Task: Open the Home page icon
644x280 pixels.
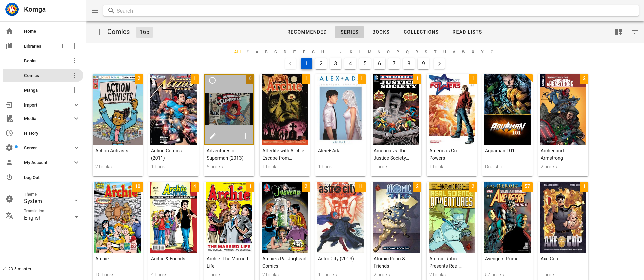Action: click(9, 31)
